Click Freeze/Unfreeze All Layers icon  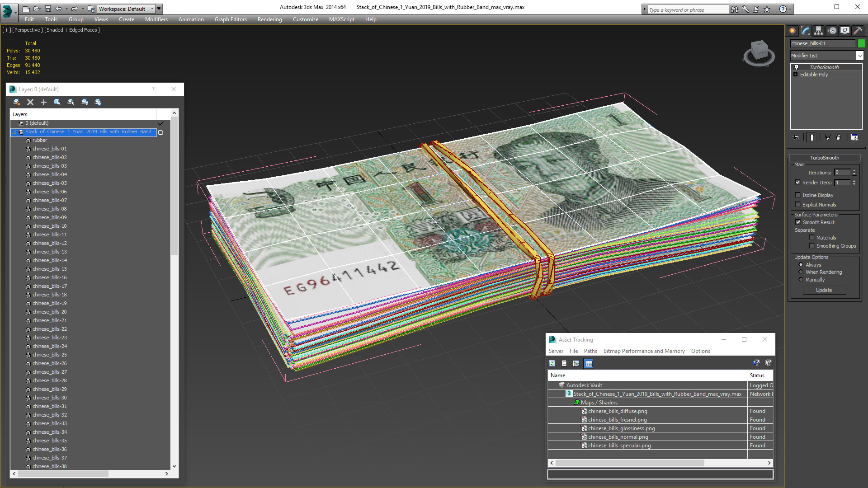[x=98, y=102]
